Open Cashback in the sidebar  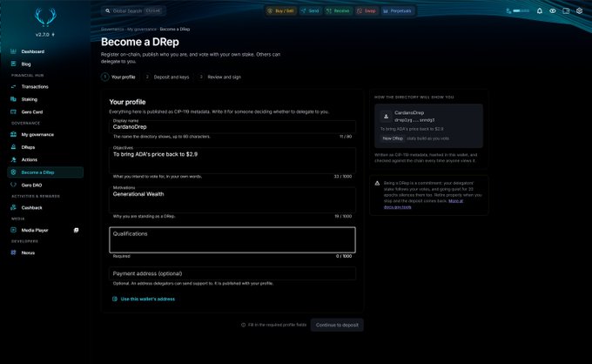pyautogui.click(x=45, y=207)
